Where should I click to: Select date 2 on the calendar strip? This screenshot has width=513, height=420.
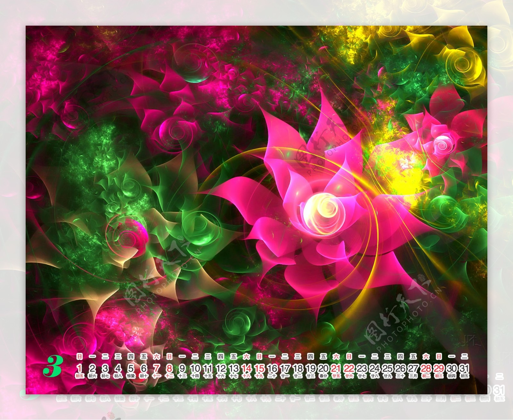pos(92,368)
